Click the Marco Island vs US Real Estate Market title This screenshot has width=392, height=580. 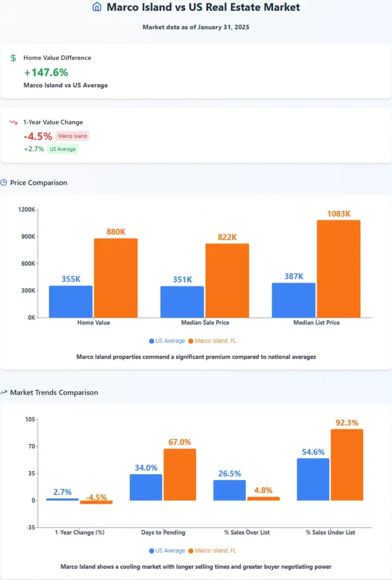pos(203,7)
